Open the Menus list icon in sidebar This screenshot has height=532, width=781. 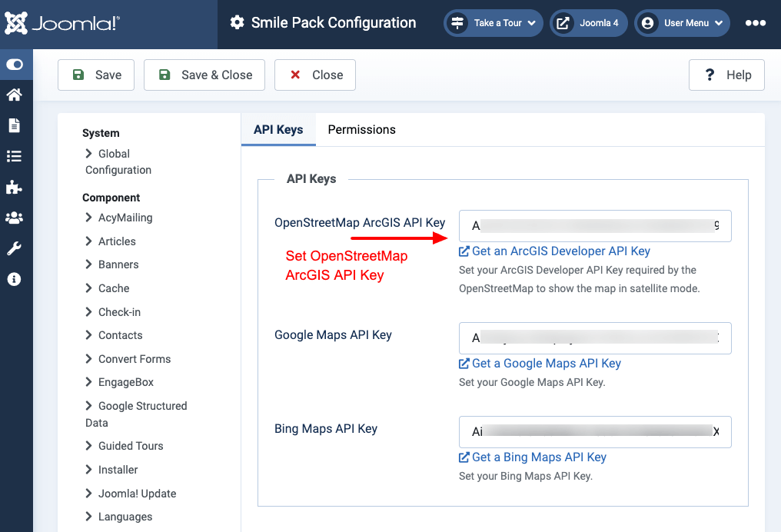click(x=15, y=156)
